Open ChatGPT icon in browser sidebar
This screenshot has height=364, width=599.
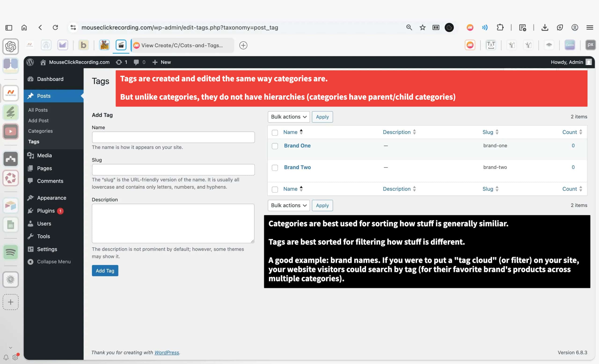11,46
